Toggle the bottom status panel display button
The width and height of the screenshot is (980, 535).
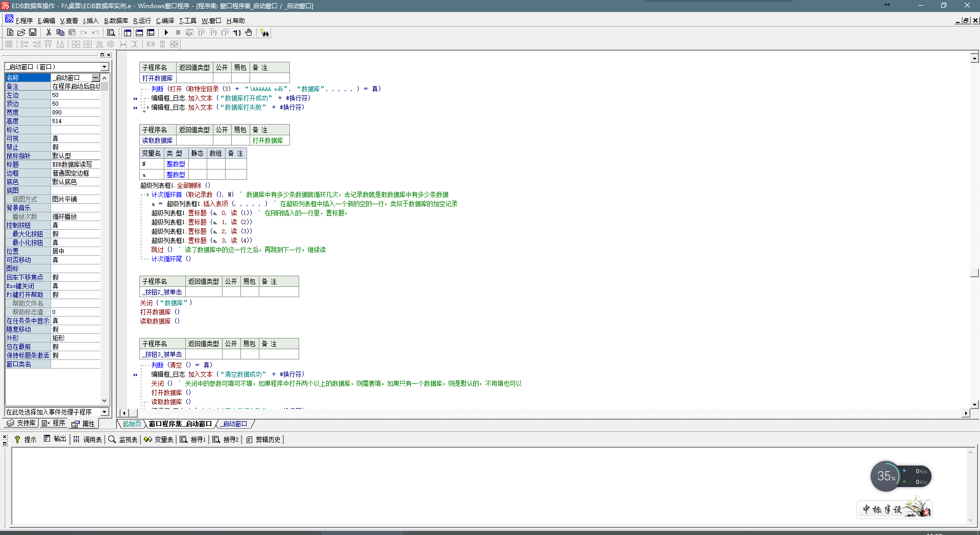click(x=139, y=32)
